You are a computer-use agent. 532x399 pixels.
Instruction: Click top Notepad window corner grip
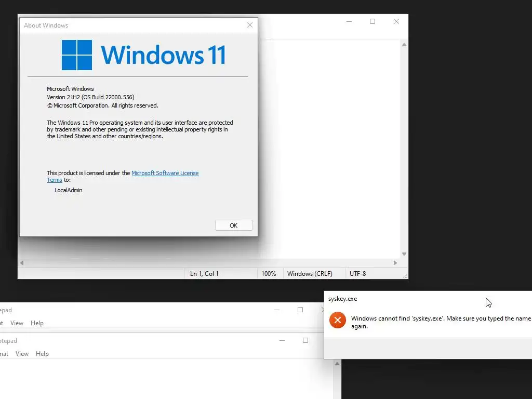pos(405,276)
